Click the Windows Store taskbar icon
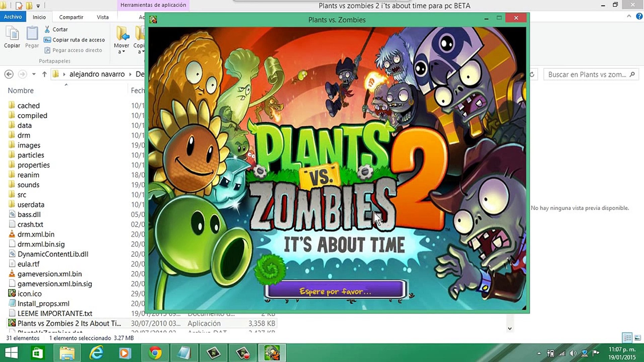The width and height of the screenshot is (644, 362). coord(37,353)
